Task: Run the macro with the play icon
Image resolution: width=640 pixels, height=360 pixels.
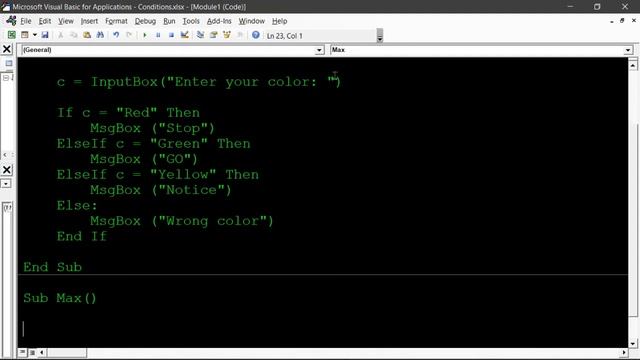Action: [144, 35]
